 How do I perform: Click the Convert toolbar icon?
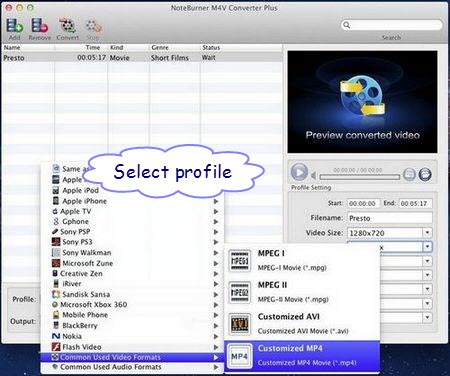(x=67, y=26)
